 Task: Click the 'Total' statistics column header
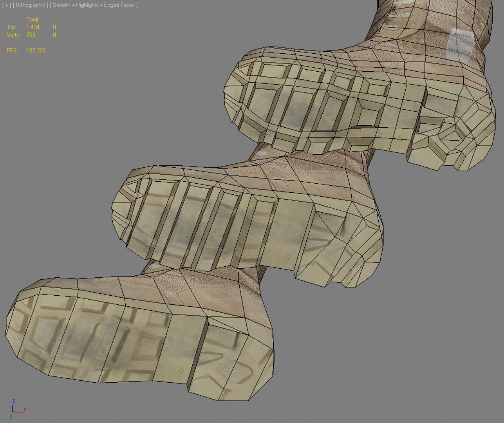pyautogui.click(x=32, y=19)
